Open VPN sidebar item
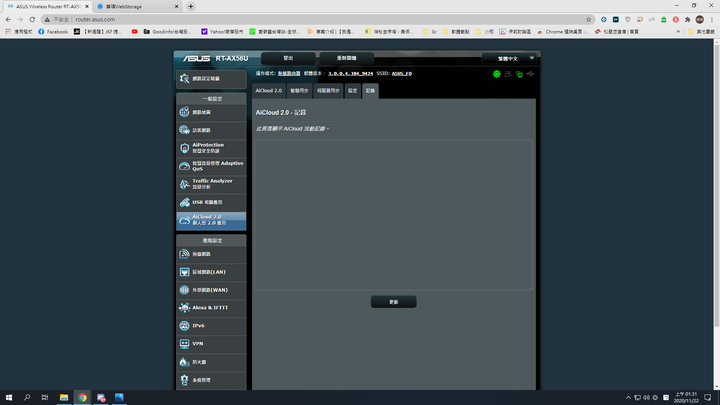The height and width of the screenshot is (405, 720). click(x=211, y=343)
